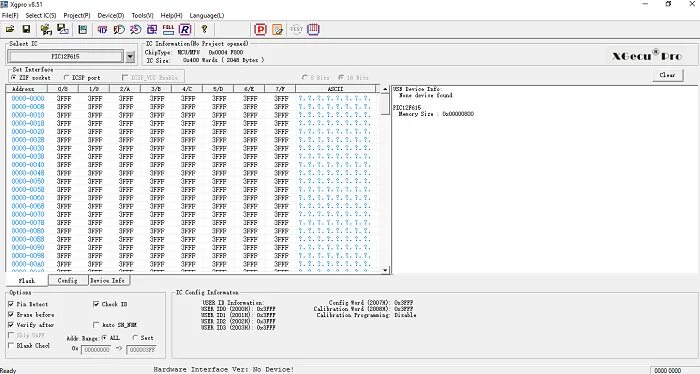Viewport: 700px width, 374px height.
Task: Click the Address column header
Action: coord(26,89)
